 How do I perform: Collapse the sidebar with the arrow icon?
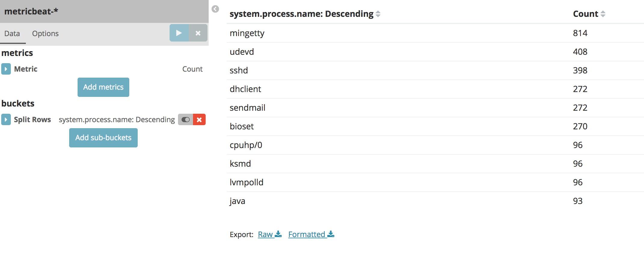click(x=215, y=9)
